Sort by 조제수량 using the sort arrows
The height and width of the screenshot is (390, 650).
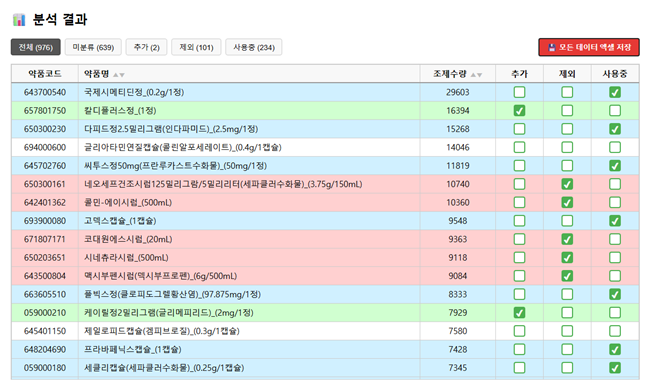click(x=476, y=75)
